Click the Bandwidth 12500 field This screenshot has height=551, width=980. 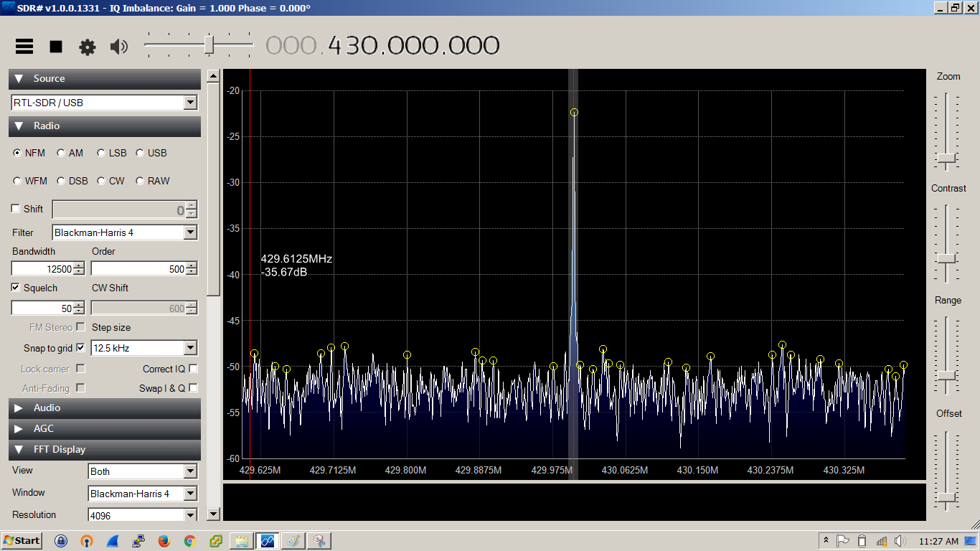coord(42,269)
